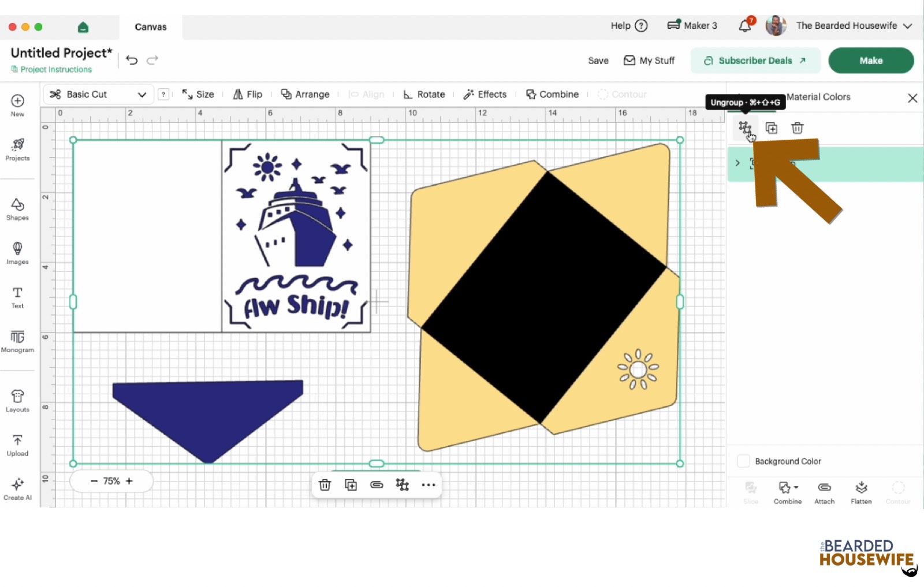
Task: Zoom in with the plus button
Action: (129, 481)
